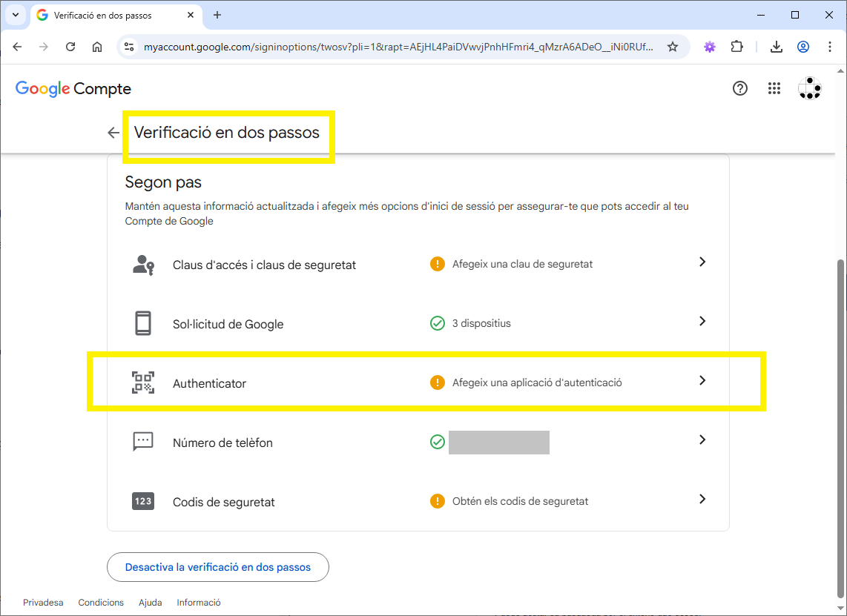Expand the Número de telèfon settings
The width and height of the screenshot is (847, 616).
[x=702, y=440]
